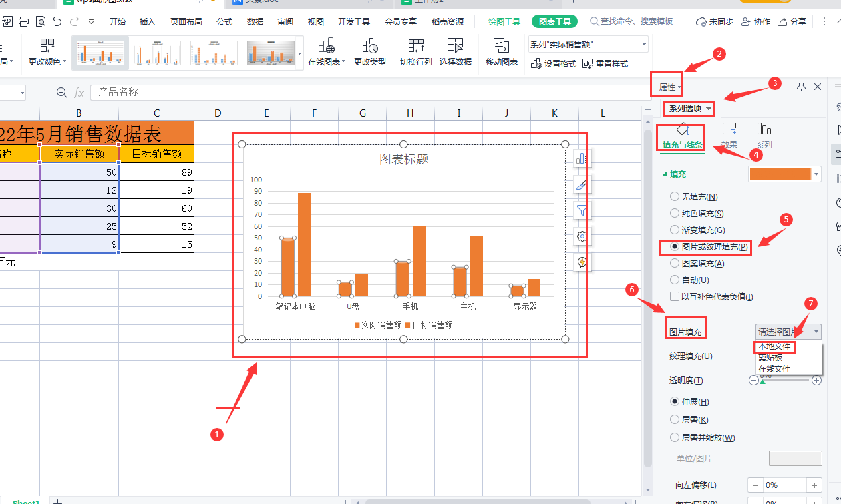Click the chart settings gear icon beside chart
The width and height of the screenshot is (841, 504).
tap(582, 236)
